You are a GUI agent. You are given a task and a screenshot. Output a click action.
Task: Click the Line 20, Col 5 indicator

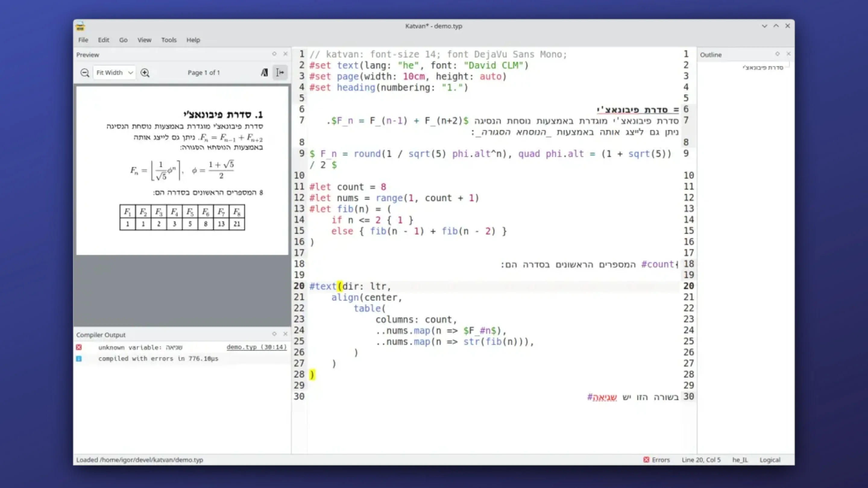(701, 460)
